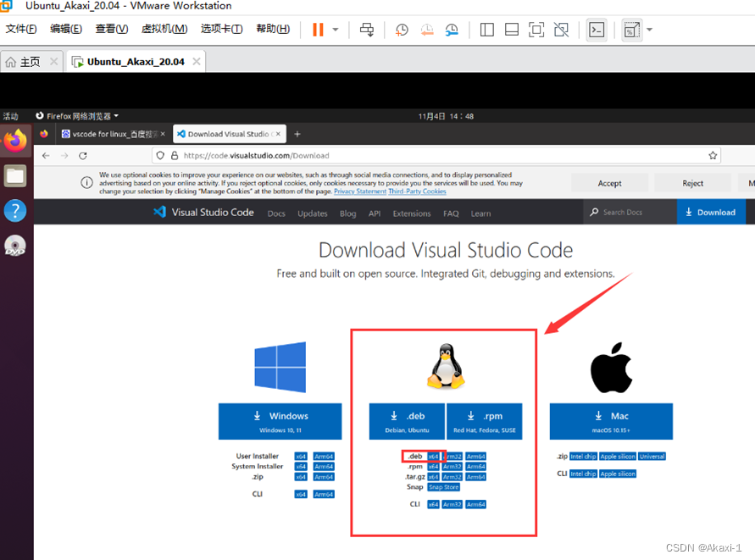Click Arm32 link in the .tar.gz row
This screenshot has height=560, width=755.
coord(452,477)
